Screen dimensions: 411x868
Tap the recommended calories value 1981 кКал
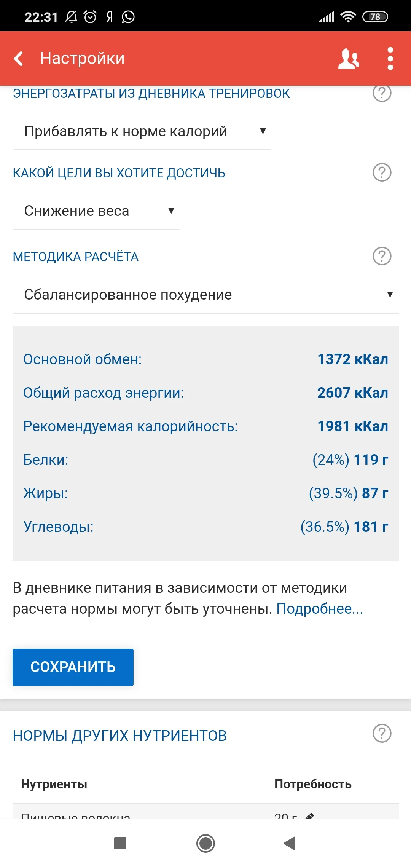352,426
